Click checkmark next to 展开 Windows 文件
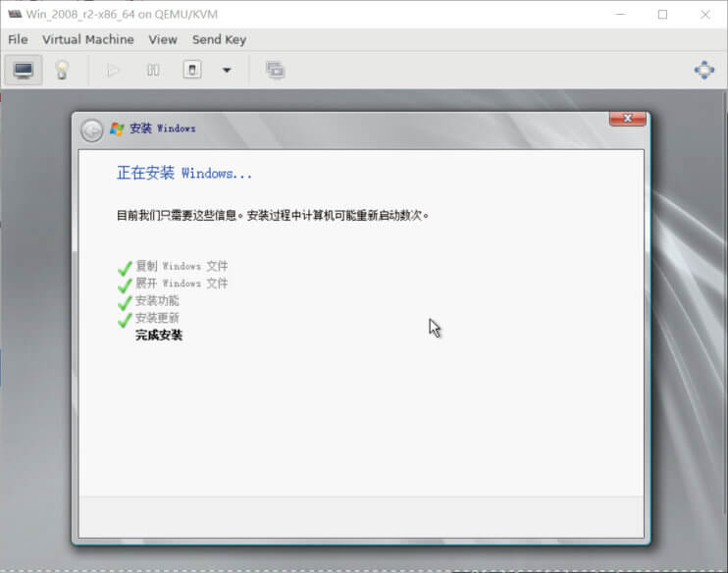The height and width of the screenshot is (573, 728). [125, 286]
